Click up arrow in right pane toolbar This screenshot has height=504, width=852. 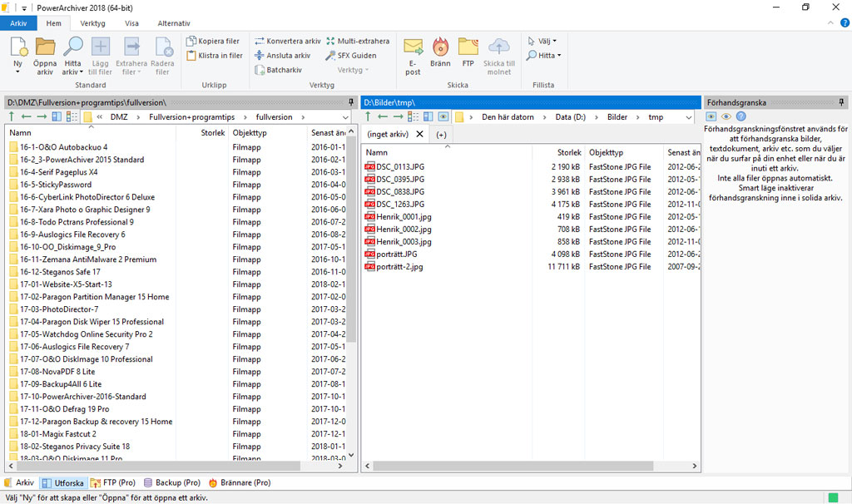pyautogui.click(x=368, y=116)
